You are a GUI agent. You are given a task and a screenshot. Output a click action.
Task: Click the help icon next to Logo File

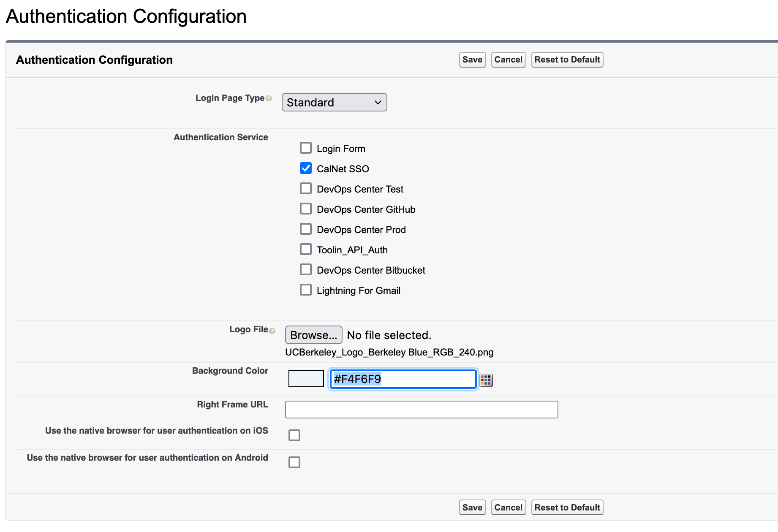click(273, 331)
